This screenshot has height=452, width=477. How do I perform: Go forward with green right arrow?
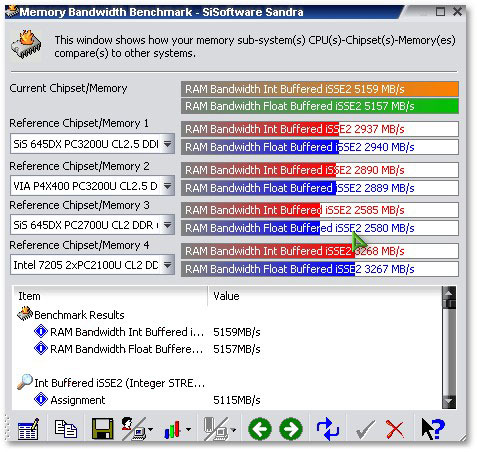coord(291,429)
